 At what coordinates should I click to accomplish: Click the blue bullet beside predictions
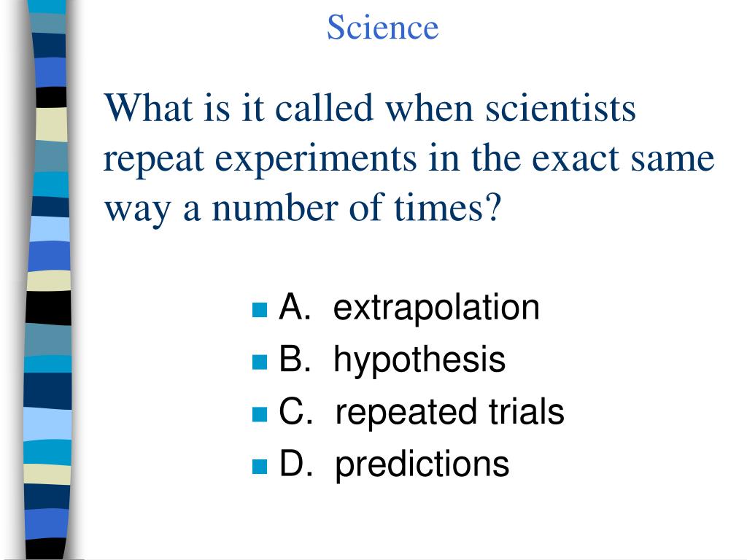[x=260, y=466]
